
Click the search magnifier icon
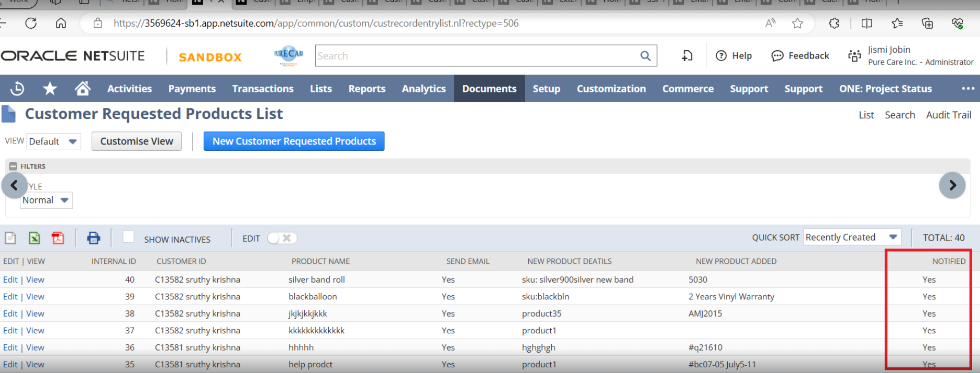pos(645,56)
